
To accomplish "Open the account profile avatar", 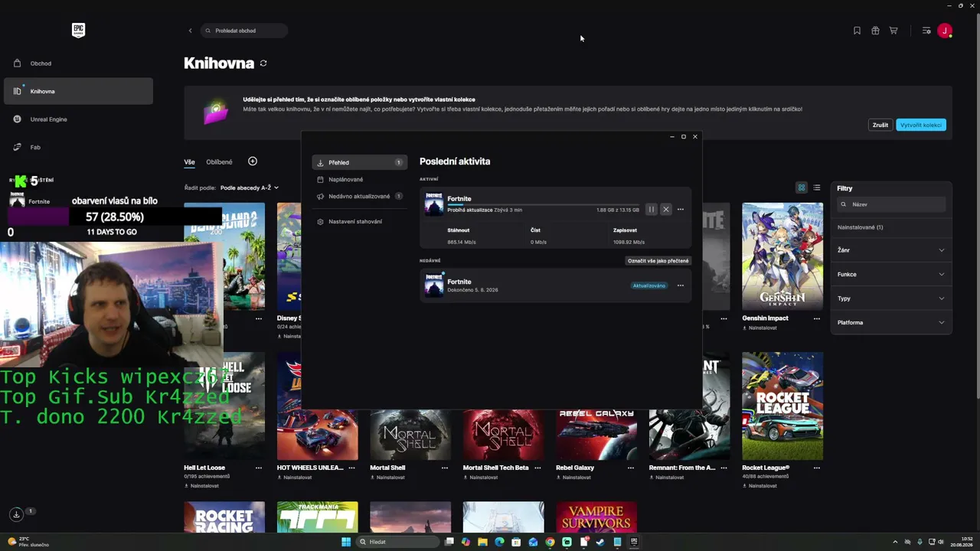I will (x=945, y=31).
